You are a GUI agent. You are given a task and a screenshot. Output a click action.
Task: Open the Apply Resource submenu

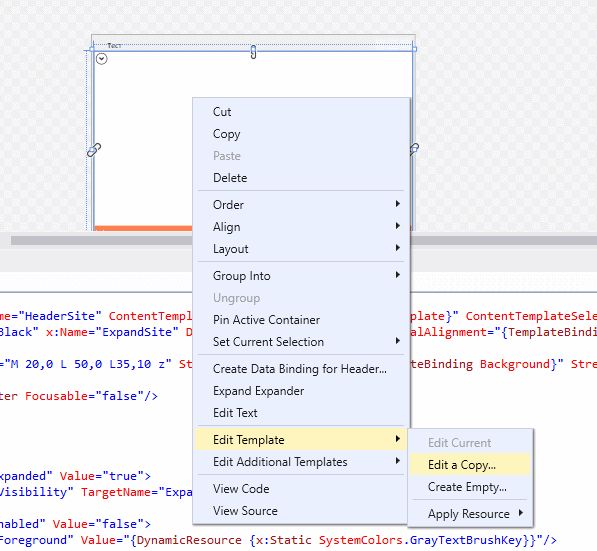470,514
